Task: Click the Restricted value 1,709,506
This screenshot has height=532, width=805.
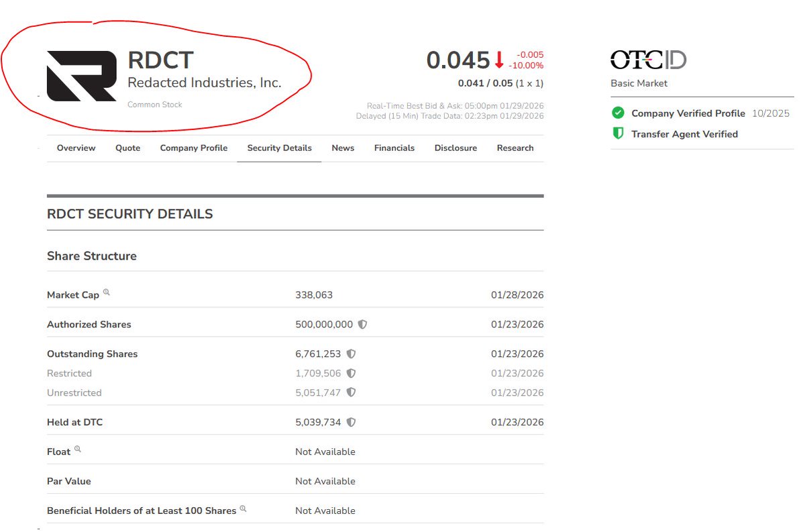Action: point(318,374)
